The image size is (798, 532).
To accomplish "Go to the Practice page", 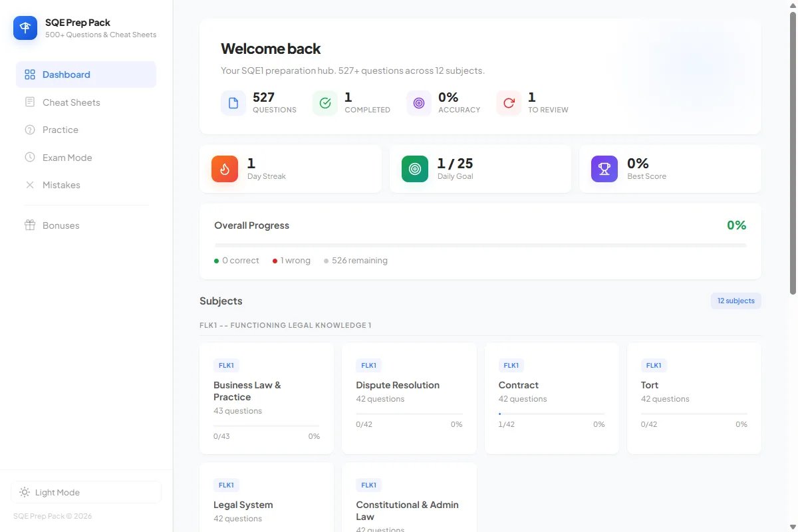I will click(x=86, y=130).
